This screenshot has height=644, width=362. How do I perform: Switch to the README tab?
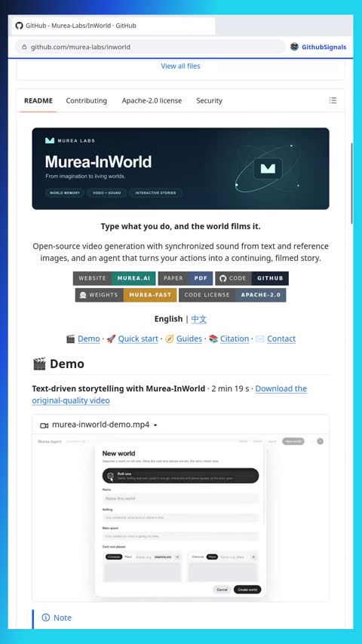click(x=38, y=100)
